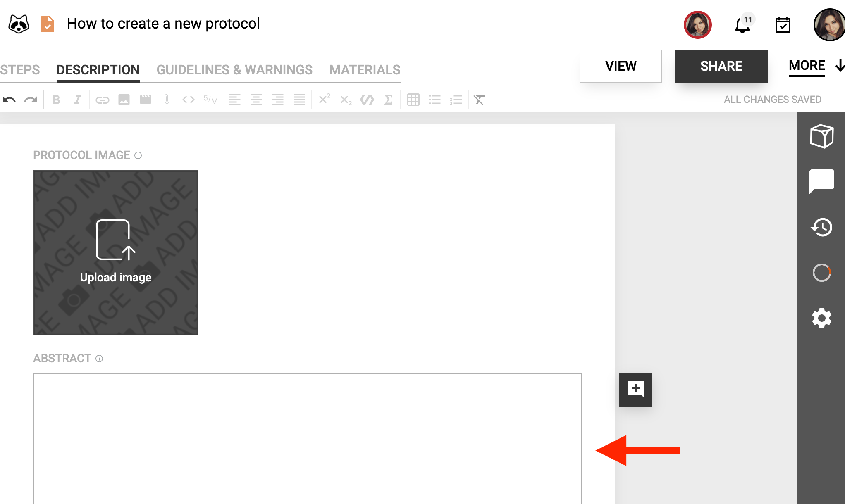Insert an image using the toolbar
This screenshot has height=504, width=845.
(124, 99)
